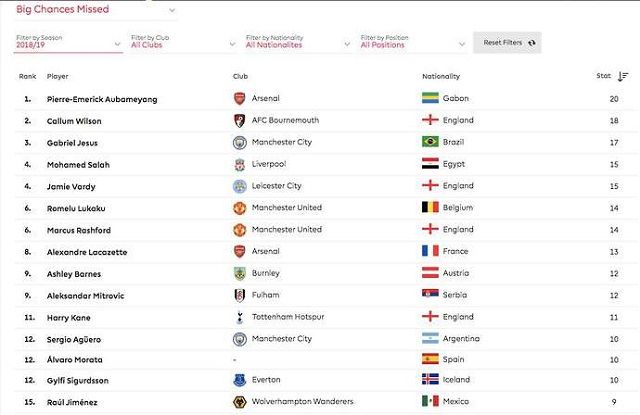Screen dimensions: 640x415
Task: Open the Filter by Season dropdown
Action: (x=68, y=42)
